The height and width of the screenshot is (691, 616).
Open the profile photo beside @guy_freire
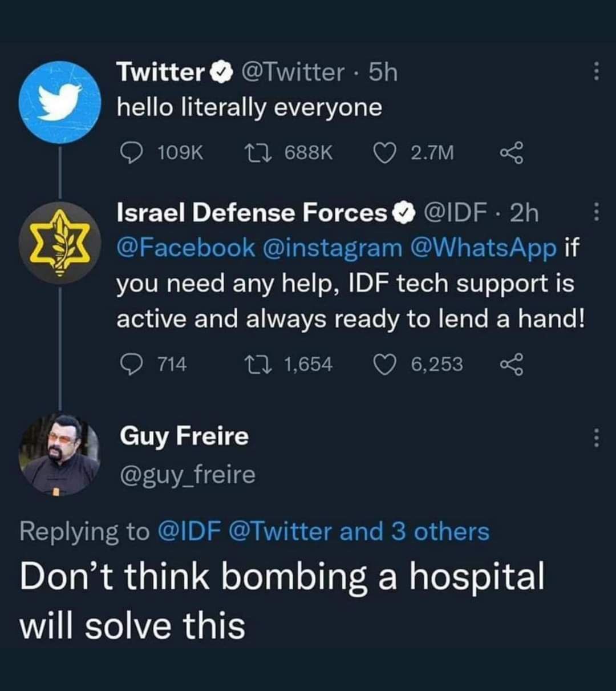pyautogui.click(x=60, y=454)
